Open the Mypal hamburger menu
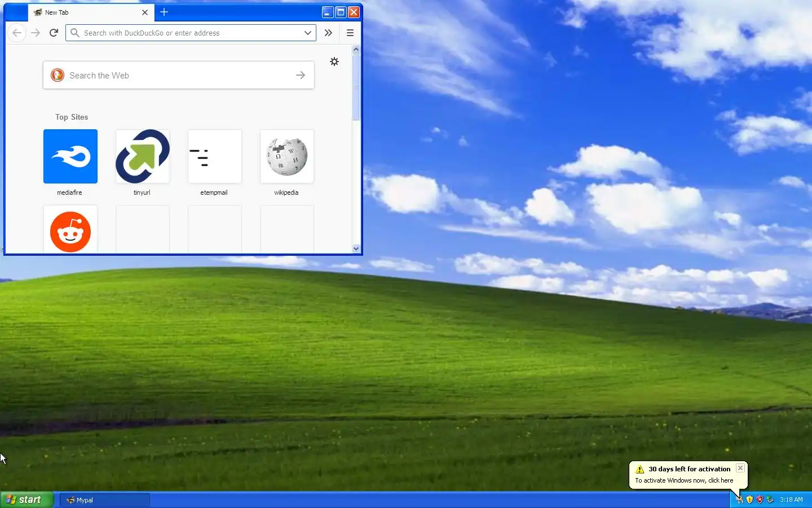The width and height of the screenshot is (812, 508). tap(350, 33)
